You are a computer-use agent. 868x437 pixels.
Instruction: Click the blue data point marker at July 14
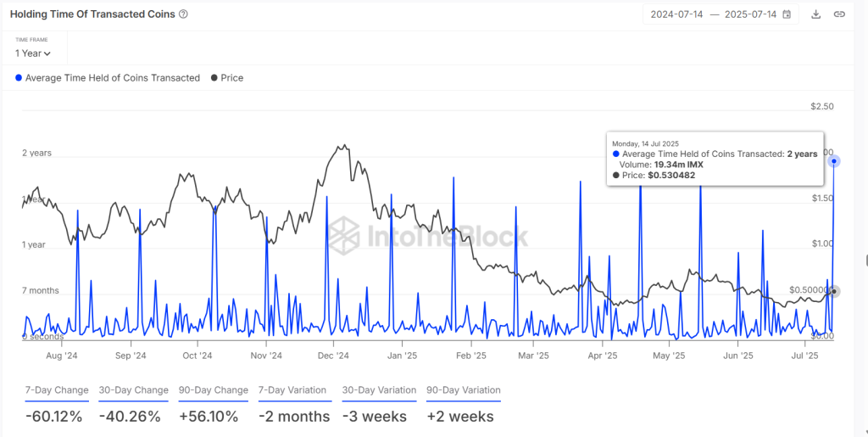tap(835, 160)
